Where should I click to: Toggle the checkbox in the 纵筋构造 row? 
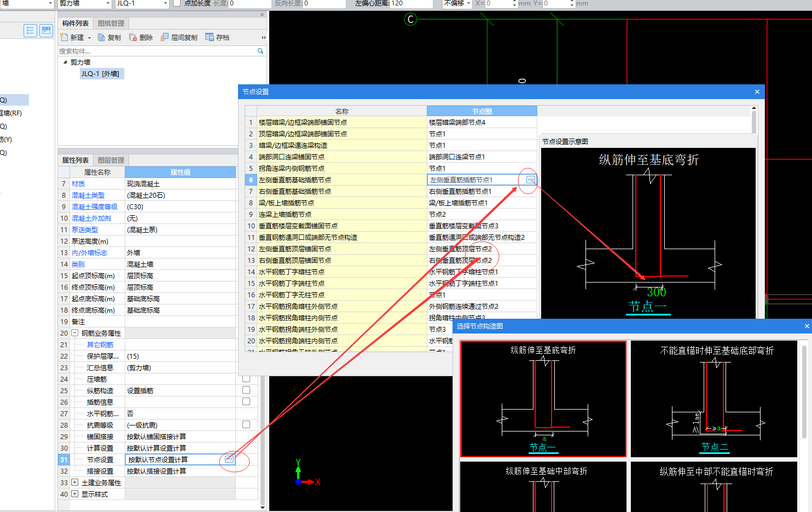click(246, 390)
